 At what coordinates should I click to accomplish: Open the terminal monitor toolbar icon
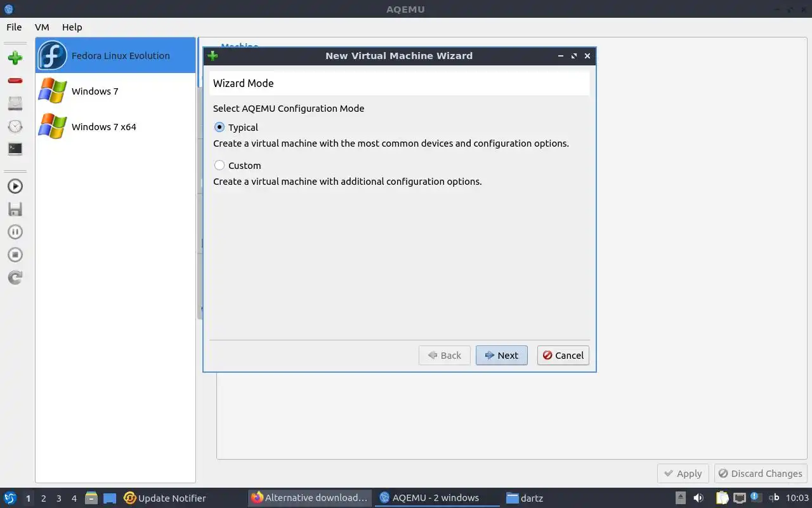pos(15,149)
